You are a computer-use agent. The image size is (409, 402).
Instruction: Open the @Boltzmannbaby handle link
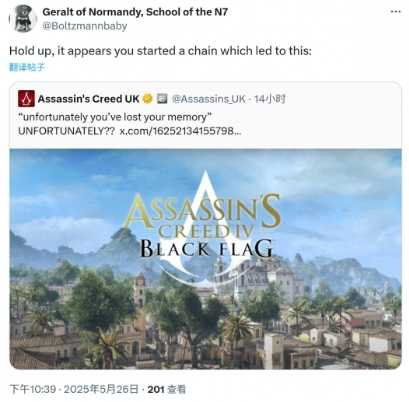(85, 26)
